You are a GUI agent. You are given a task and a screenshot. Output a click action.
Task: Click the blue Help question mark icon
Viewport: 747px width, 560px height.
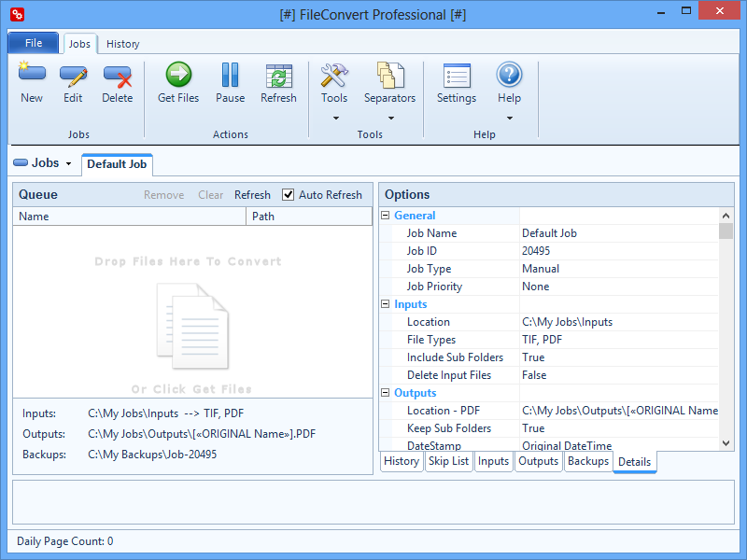(509, 75)
